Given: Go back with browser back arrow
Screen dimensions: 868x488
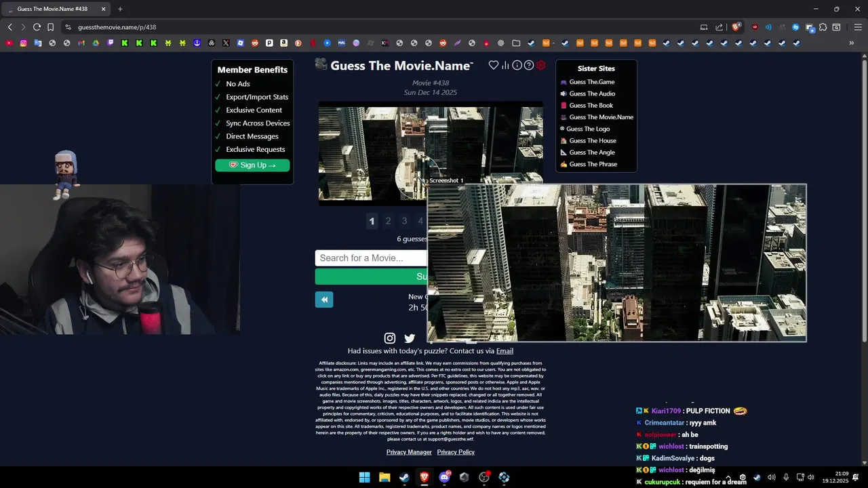Looking at the screenshot, I should click(x=9, y=27).
